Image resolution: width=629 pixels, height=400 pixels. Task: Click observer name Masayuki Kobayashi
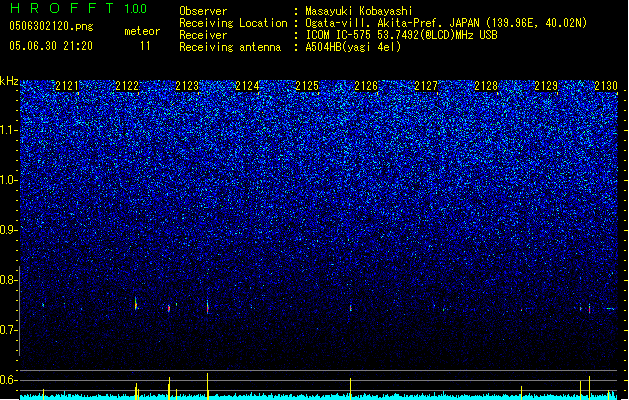pos(359,11)
